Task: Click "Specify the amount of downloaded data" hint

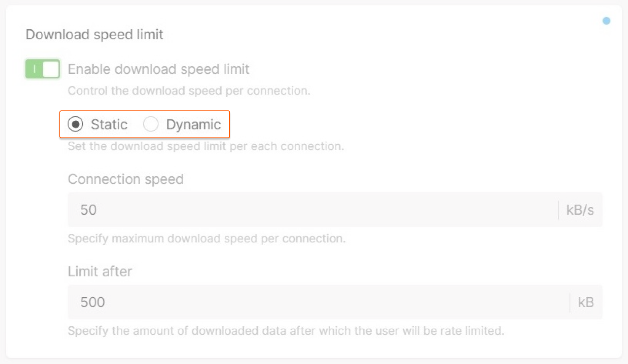Action: 286,330
